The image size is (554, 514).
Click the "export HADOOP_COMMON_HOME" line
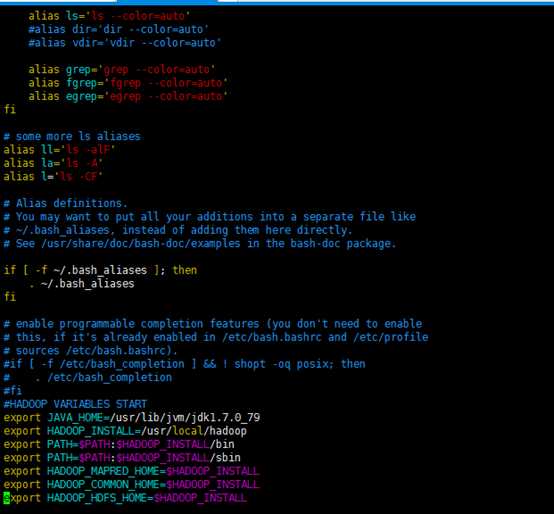131,485
